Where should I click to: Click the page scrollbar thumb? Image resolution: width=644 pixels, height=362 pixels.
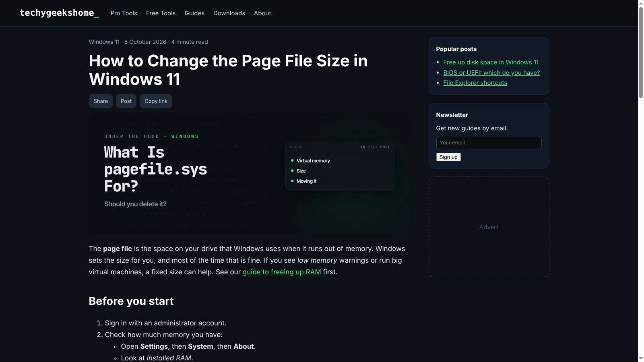[641, 52]
